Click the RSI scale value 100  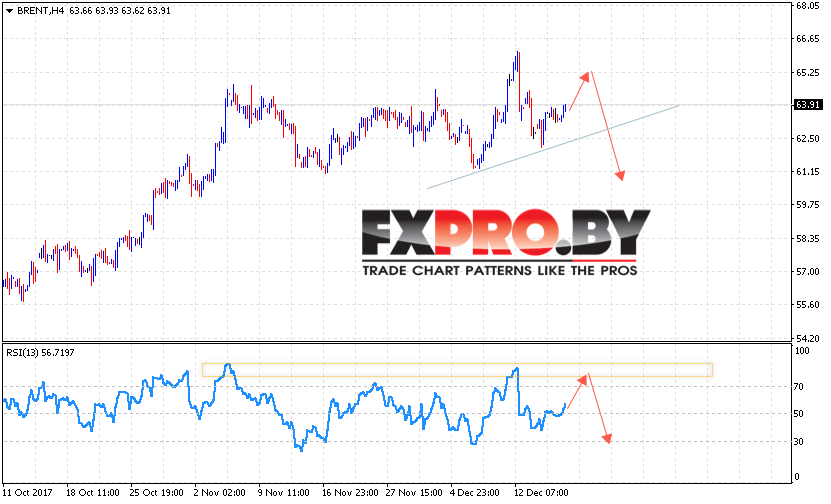pyautogui.click(x=802, y=351)
